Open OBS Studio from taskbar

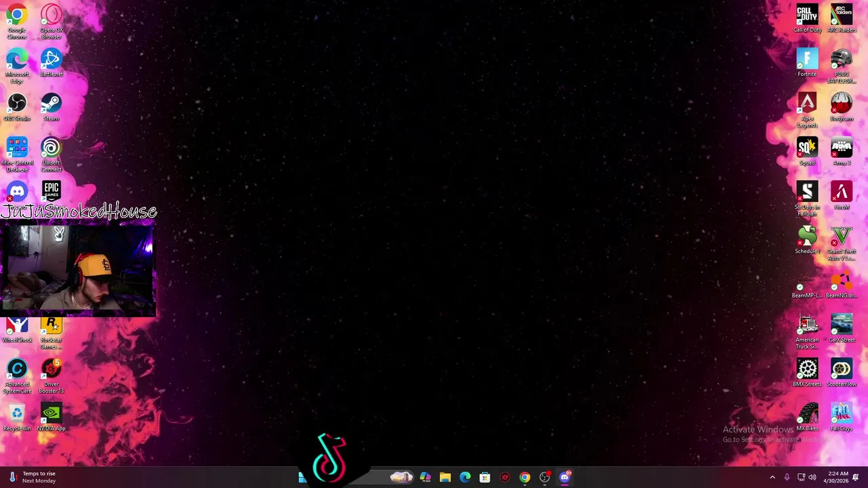pyautogui.click(x=545, y=477)
